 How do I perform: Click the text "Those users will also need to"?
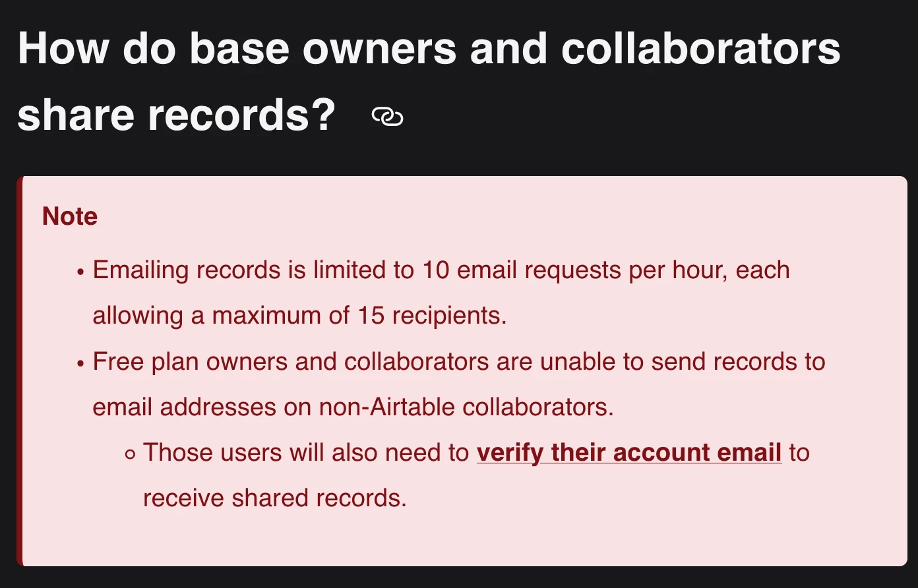(306, 453)
